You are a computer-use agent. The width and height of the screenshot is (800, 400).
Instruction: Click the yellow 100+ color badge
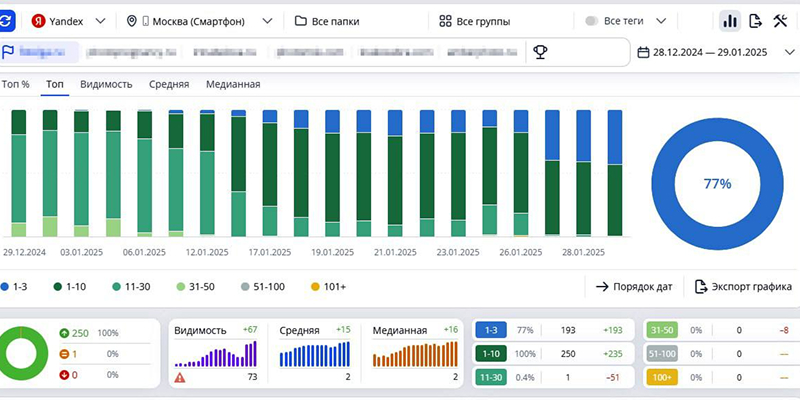coord(662,377)
